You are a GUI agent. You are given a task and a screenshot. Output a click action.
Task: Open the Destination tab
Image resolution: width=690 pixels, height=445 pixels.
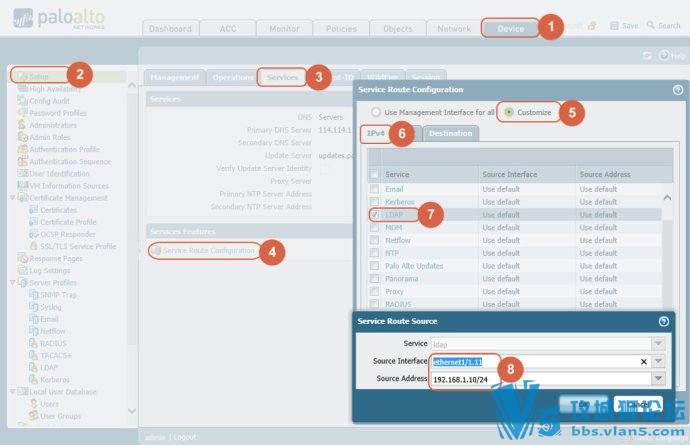coord(450,133)
